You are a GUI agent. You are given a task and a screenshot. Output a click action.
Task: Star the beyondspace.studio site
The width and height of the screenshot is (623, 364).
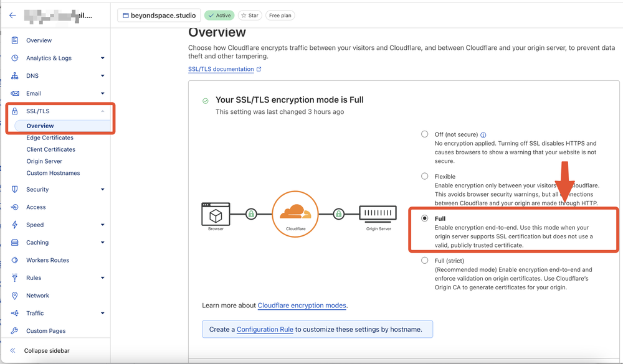click(249, 15)
